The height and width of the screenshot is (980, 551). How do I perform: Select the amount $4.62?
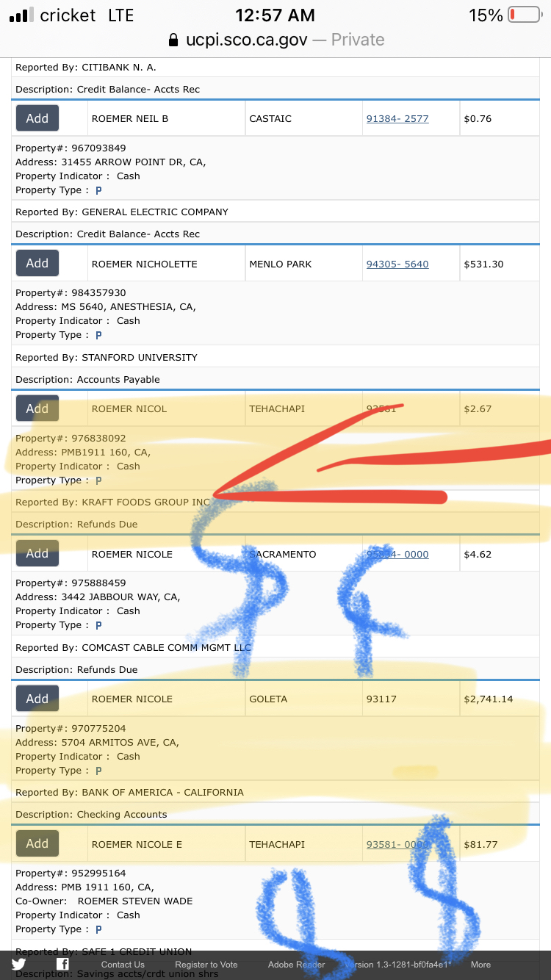[478, 555]
